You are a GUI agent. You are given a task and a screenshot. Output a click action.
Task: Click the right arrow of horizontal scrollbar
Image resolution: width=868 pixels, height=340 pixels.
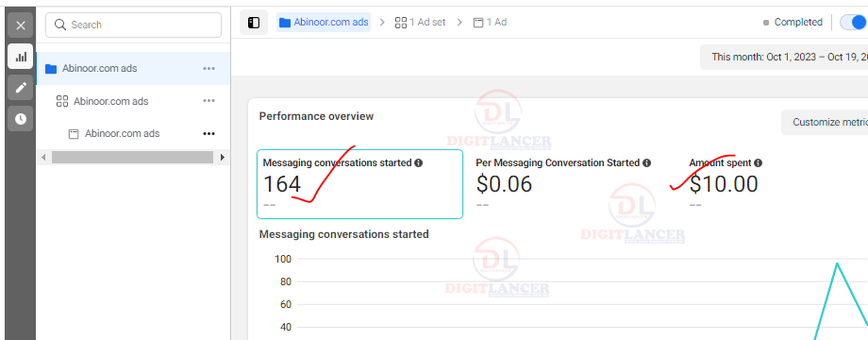coord(223,158)
